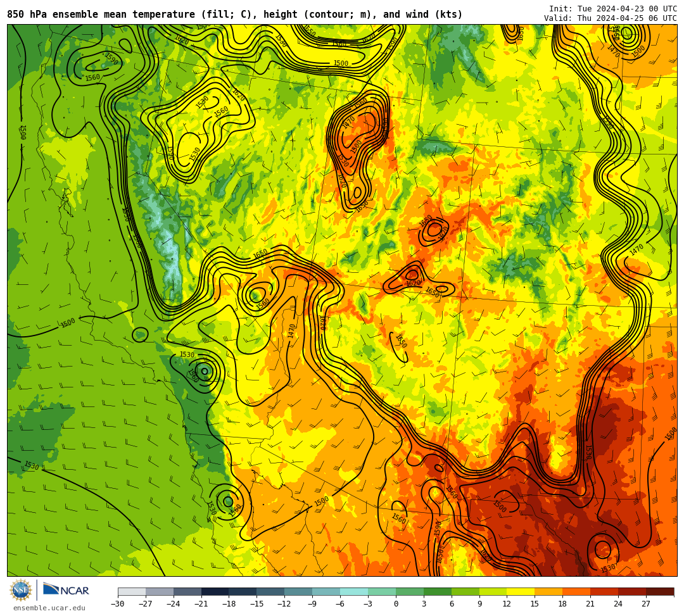Viewport: 684px width, 616px height.
Task: Pick the 12 to 15 yellow swatch
Action: point(521,591)
